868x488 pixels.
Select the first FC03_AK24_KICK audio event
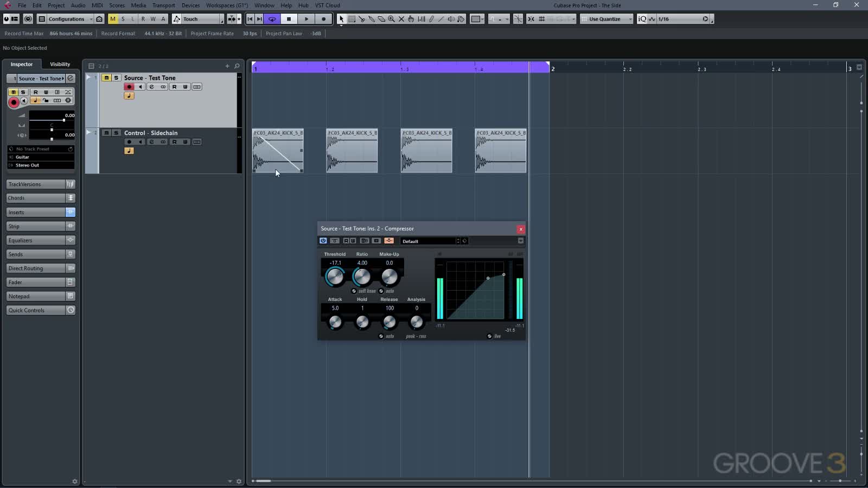click(x=278, y=151)
